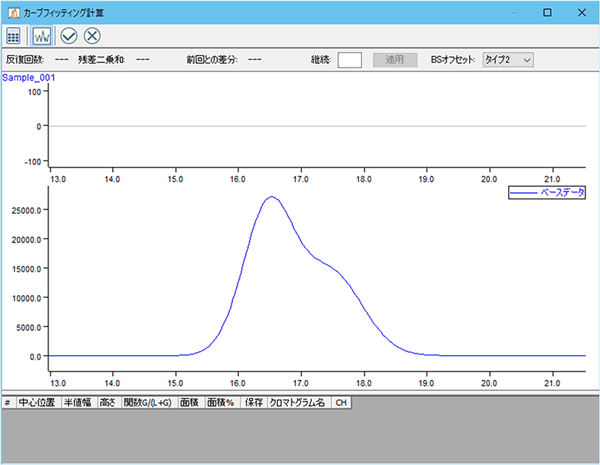Image resolution: width=600 pixels, height=465 pixels.
Task: Open the BSオフセット type dropdown
Action: pyautogui.click(x=507, y=60)
